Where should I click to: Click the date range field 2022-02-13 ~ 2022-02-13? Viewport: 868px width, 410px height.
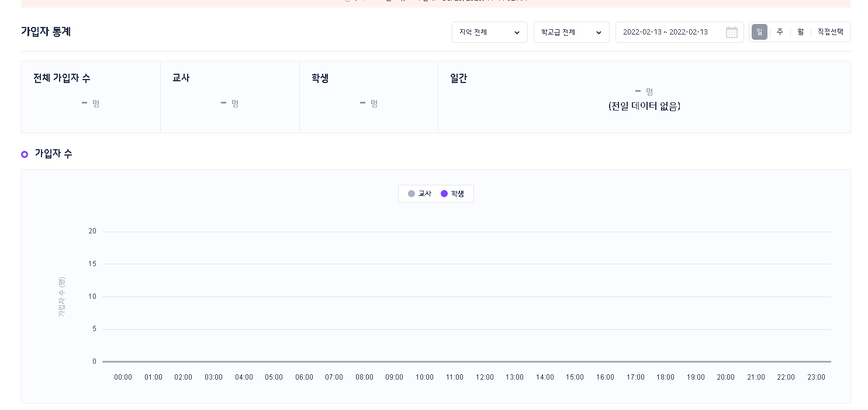[x=665, y=32]
